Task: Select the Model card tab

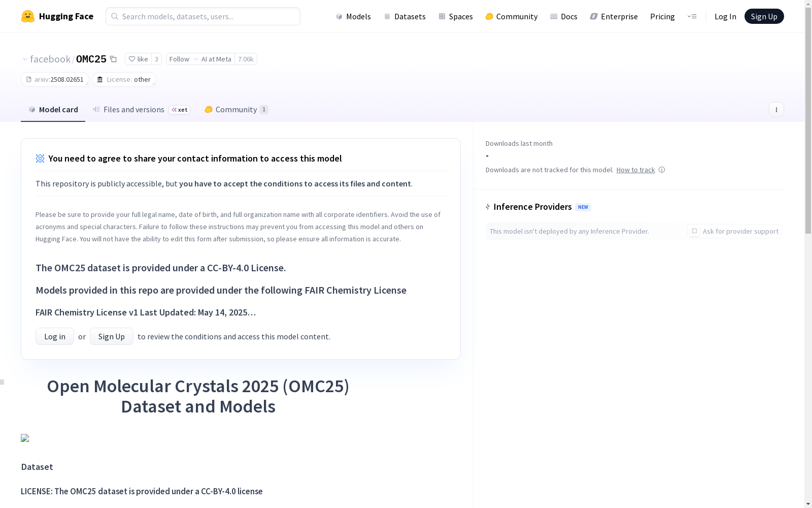Action: point(53,110)
